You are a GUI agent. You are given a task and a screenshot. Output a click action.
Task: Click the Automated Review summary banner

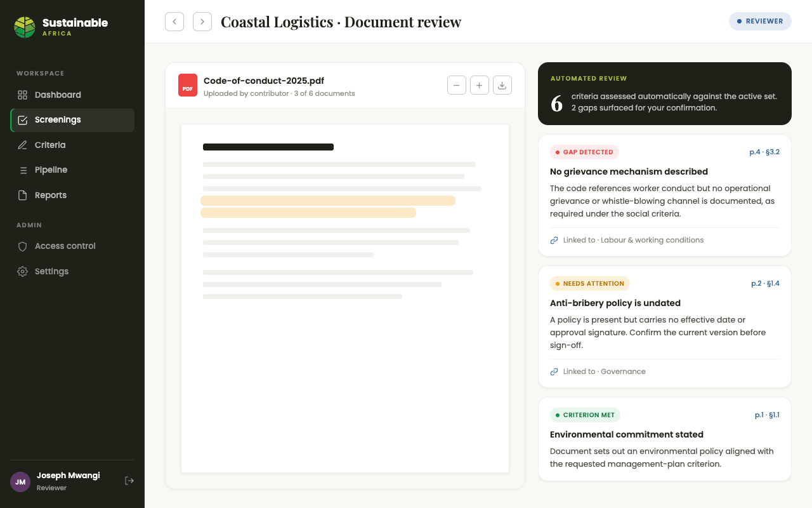tap(665, 93)
